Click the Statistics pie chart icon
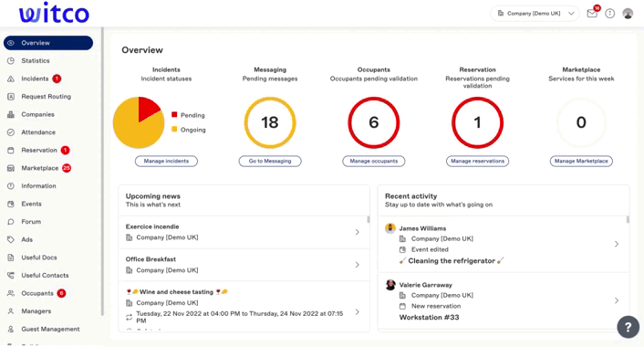Image resolution: width=644 pixels, height=347 pixels. 11,61
